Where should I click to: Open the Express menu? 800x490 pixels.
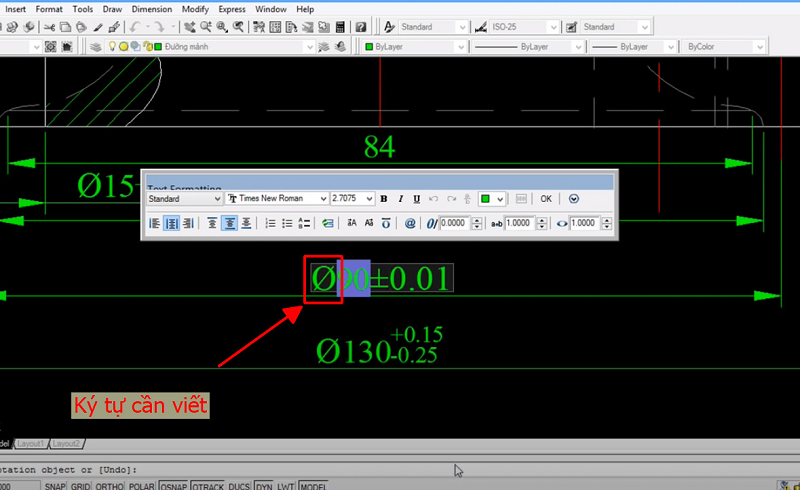pyautogui.click(x=232, y=9)
